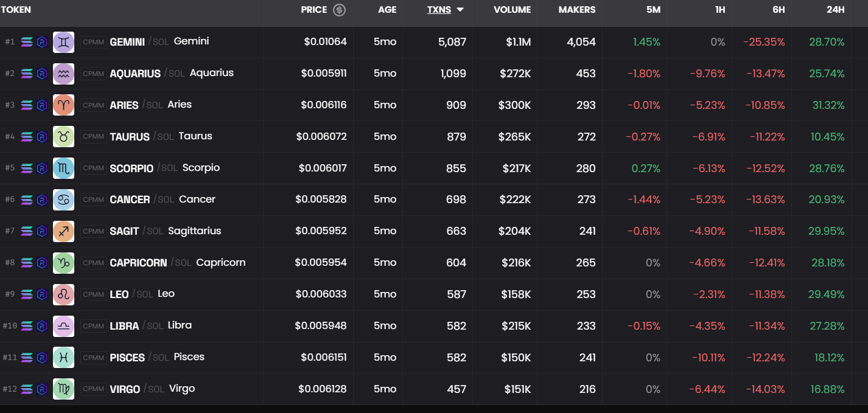The height and width of the screenshot is (413, 868).
Task: Toggle price currency with dollar icon
Action: point(340,10)
